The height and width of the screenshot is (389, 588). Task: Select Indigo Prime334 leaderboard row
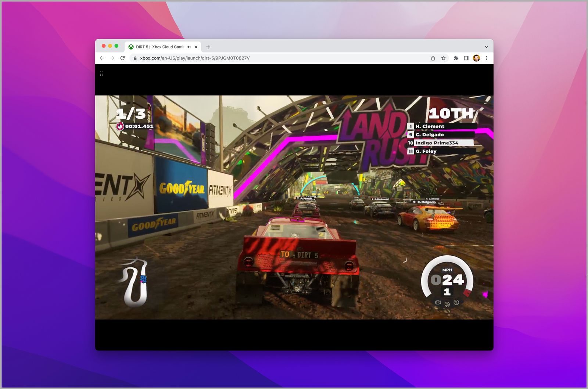click(440, 143)
